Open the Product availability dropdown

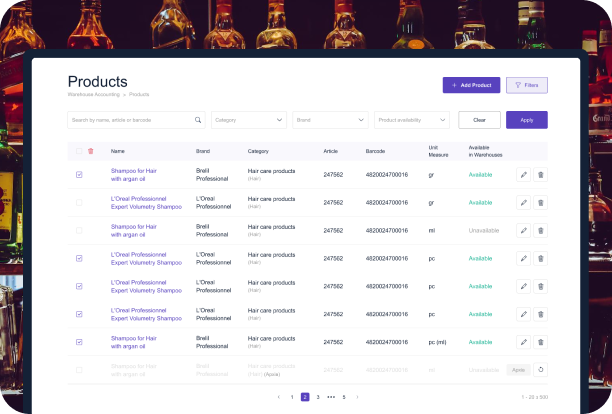pyautogui.click(x=412, y=120)
